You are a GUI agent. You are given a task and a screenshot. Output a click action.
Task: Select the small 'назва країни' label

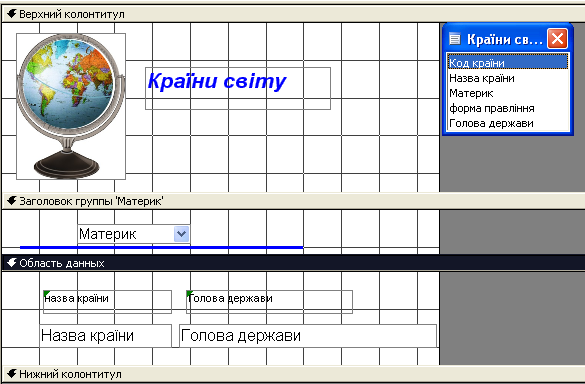pos(107,302)
